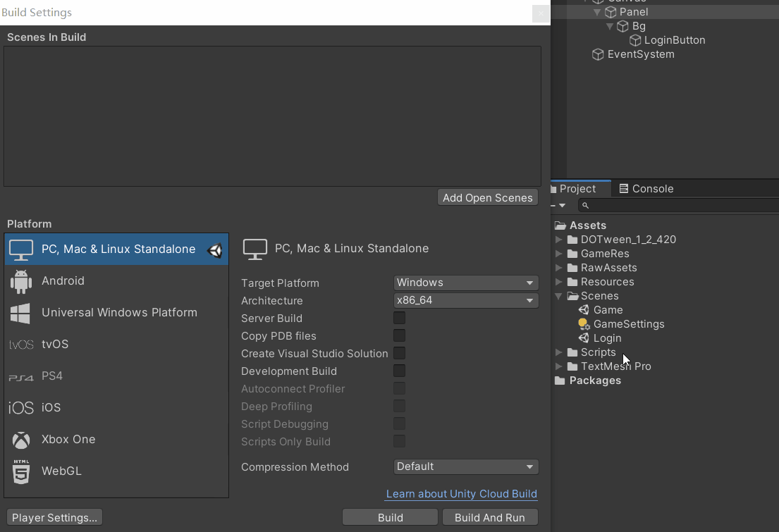Toggle the Autoconnect Profiler checkbox
The height and width of the screenshot is (532, 779).
coord(399,388)
